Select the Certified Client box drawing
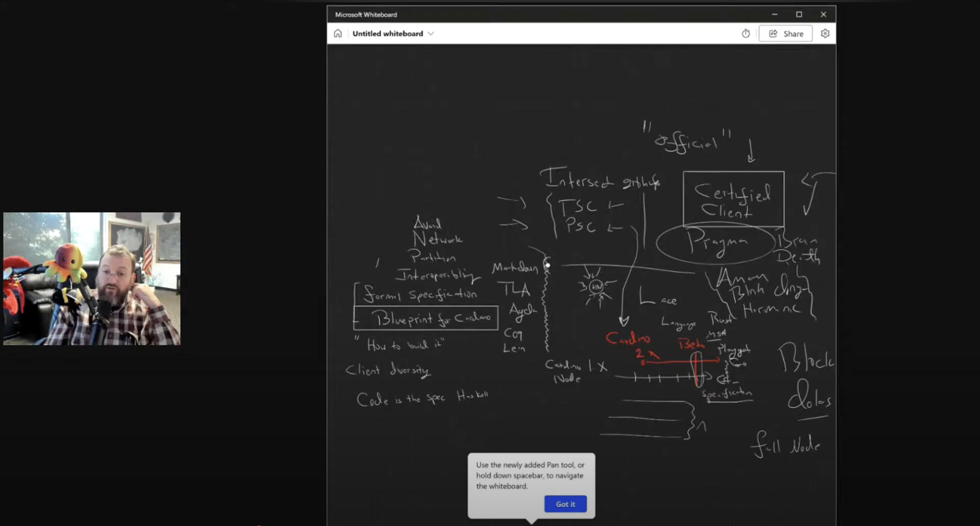This screenshot has height=526, width=980. pos(733,199)
